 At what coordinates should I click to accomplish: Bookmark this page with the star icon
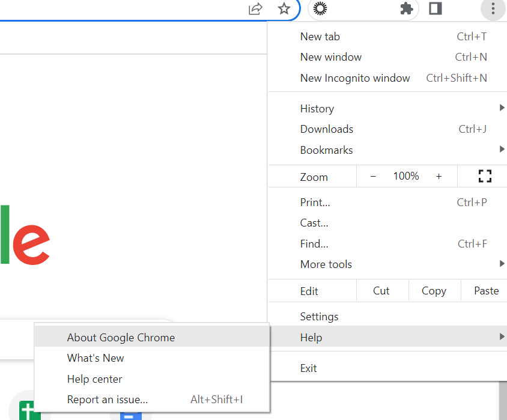(x=284, y=9)
